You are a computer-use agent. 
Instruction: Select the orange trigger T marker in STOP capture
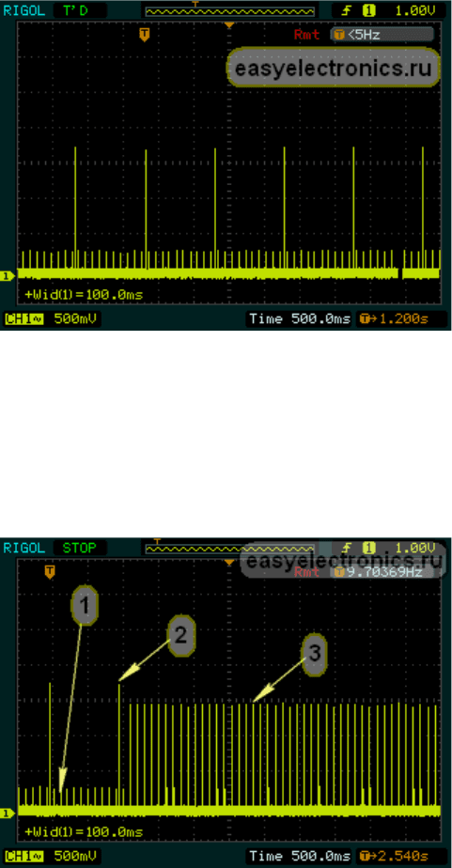click(x=50, y=571)
